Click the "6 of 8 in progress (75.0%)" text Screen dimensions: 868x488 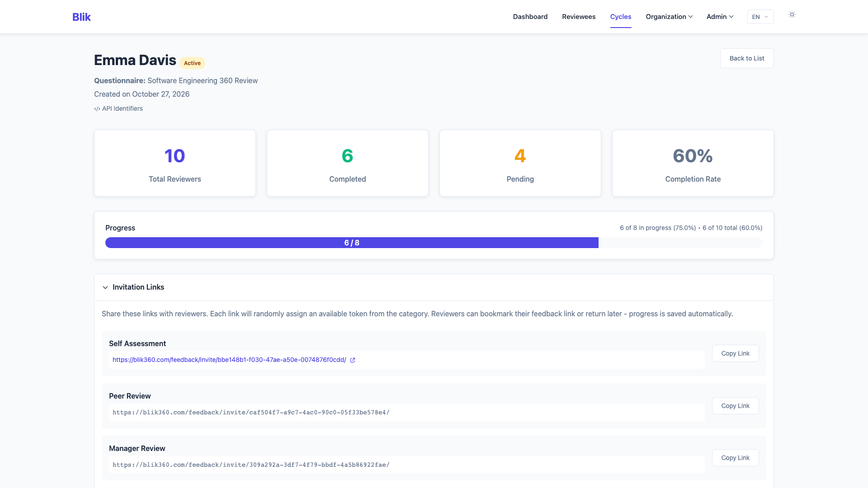(x=658, y=228)
